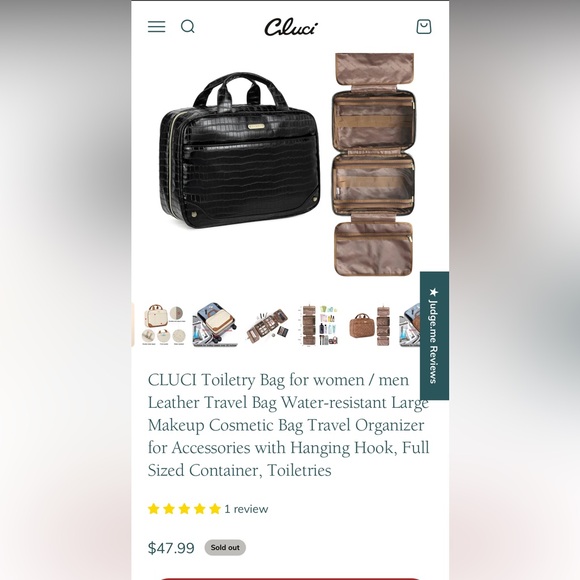
Task: Select the hanging bag with toiletries thumbnail
Action: (318, 326)
